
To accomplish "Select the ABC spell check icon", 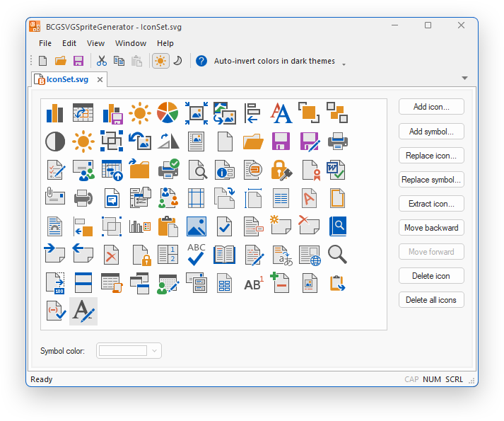I will pyautogui.click(x=196, y=255).
